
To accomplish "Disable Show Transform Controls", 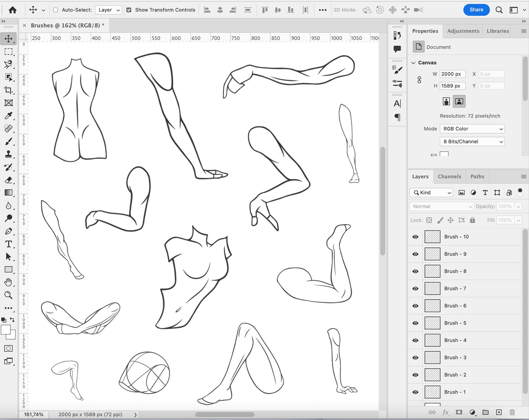I will pos(129,10).
